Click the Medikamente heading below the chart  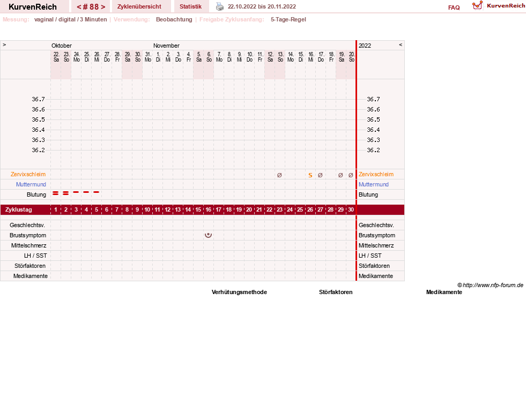point(444,292)
